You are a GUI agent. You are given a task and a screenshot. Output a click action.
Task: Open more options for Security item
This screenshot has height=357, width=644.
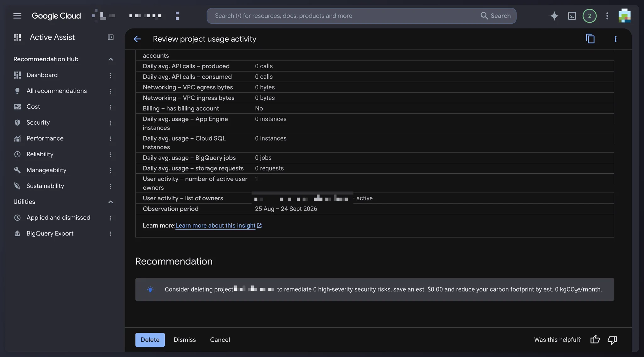(110, 123)
